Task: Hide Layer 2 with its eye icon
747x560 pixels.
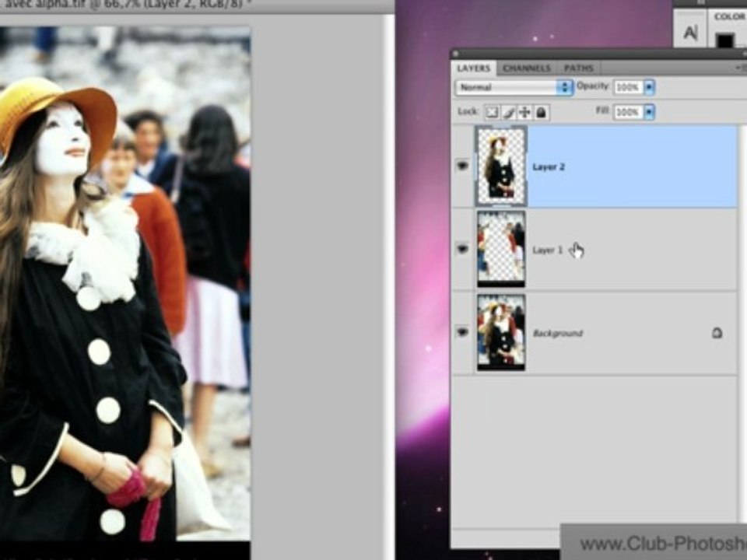Action: pos(462,166)
